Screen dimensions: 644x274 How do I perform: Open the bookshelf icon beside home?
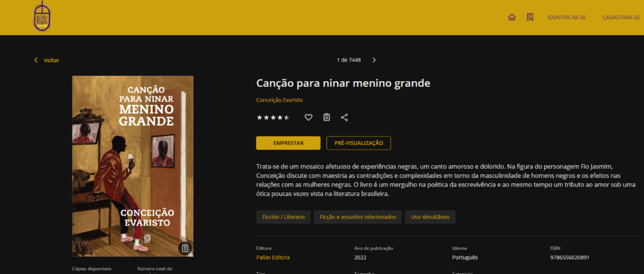click(530, 17)
